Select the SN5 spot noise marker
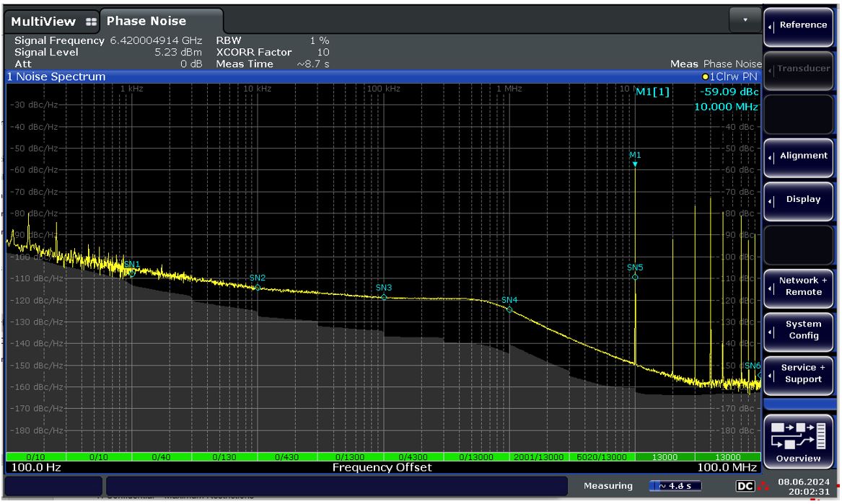Viewport: 842px width, 504px height. (635, 277)
